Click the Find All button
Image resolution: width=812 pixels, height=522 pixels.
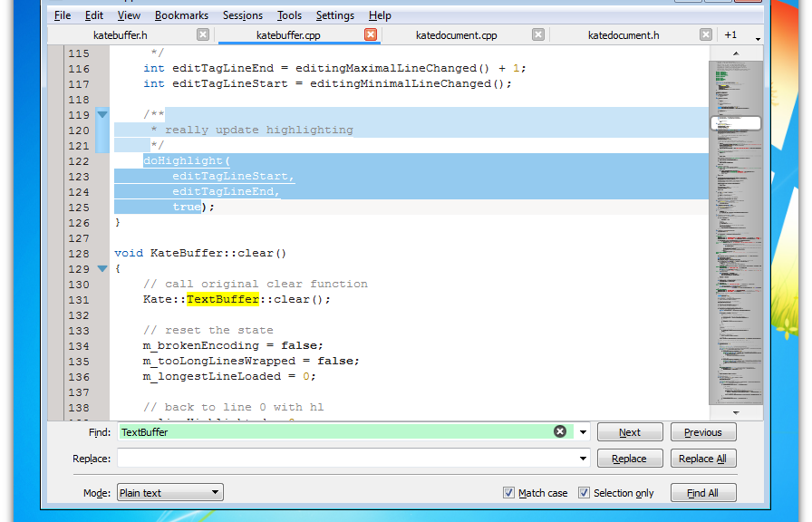(x=702, y=493)
